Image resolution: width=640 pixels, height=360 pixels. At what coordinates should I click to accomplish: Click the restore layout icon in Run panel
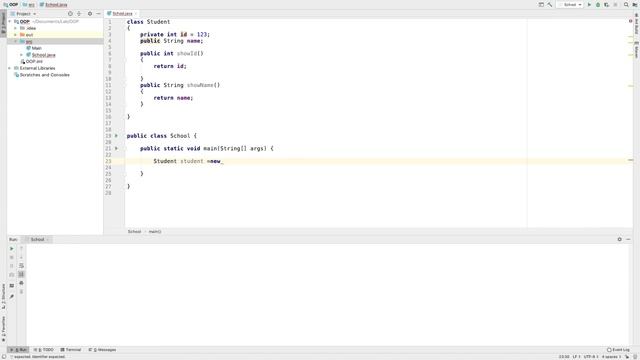(12, 286)
